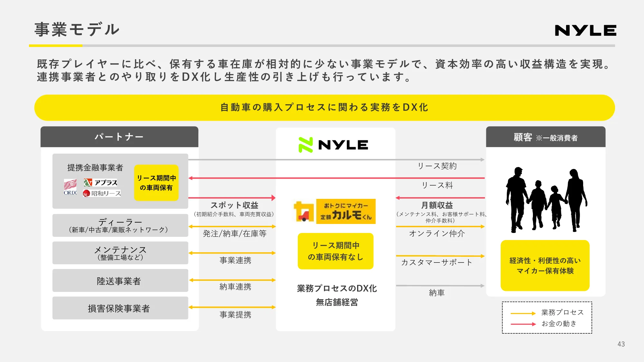Select the ディーラー partner box
Screen dimensions: 644x362
[x=120, y=225]
